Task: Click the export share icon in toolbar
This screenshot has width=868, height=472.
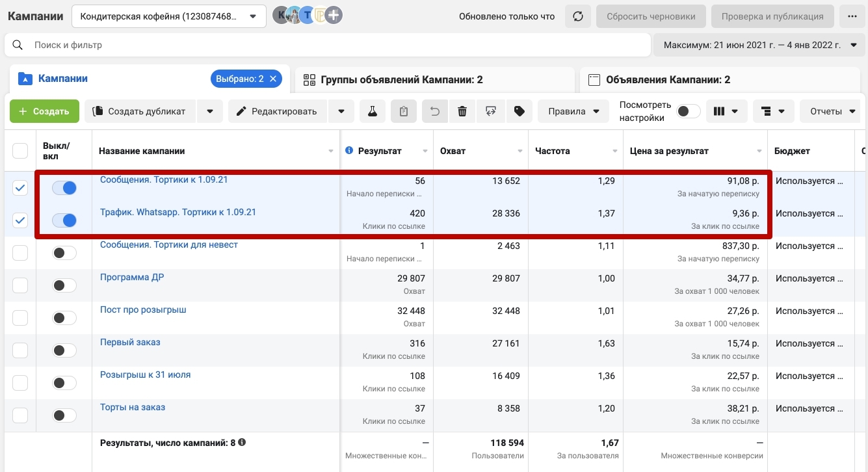Action: [491, 111]
